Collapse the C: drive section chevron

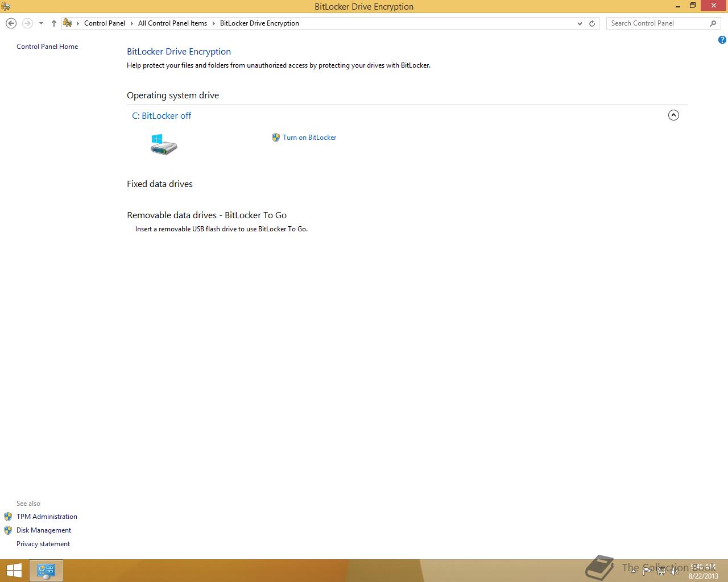tap(673, 115)
